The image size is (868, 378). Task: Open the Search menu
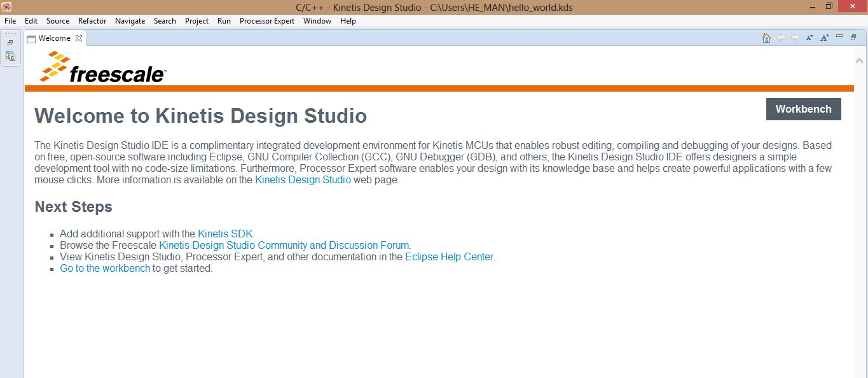(165, 21)
